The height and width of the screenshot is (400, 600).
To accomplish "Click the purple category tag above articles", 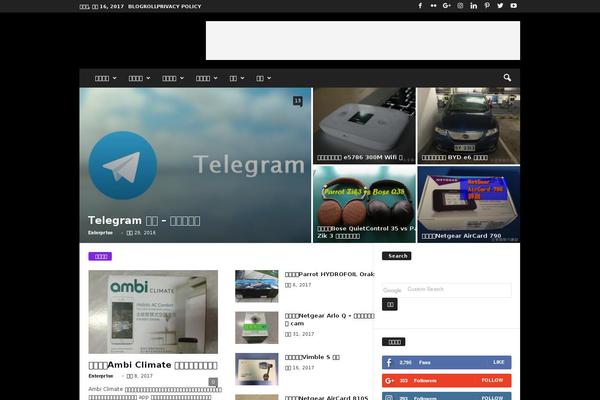I will tap(100, 256).
